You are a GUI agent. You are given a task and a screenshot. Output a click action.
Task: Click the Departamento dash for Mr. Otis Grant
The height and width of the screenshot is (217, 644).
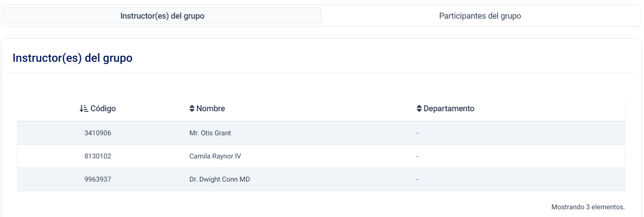click(x=417, y=133)
